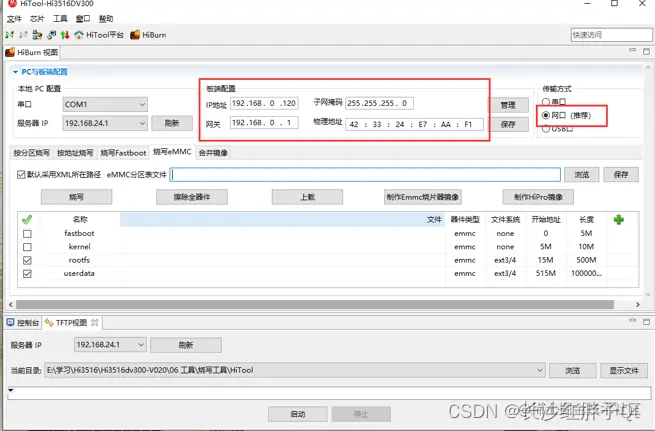Switch to 烧写Fastboot tab
Image resolution: width=655 pixels, height=431 pixels.
(123, 153)
